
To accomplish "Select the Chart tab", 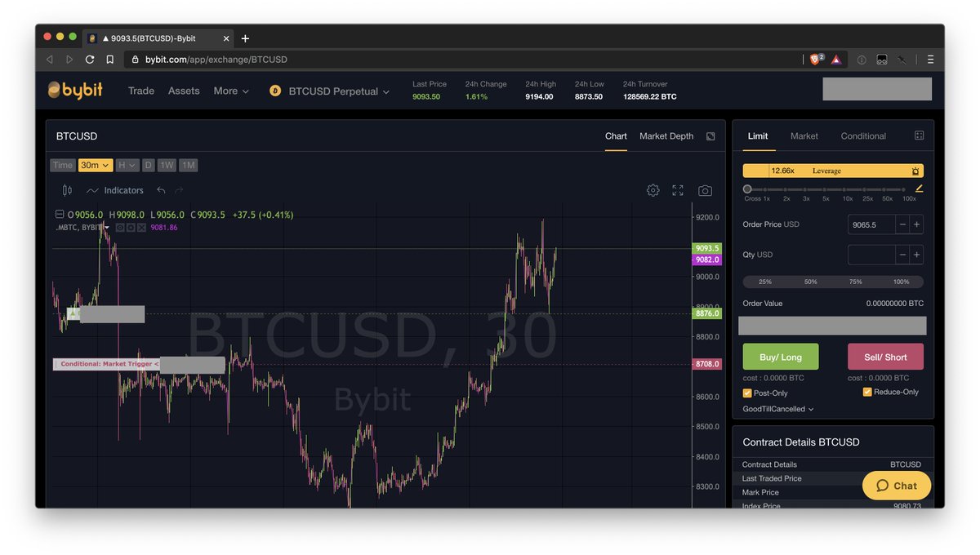I will [x=616, y=136].
